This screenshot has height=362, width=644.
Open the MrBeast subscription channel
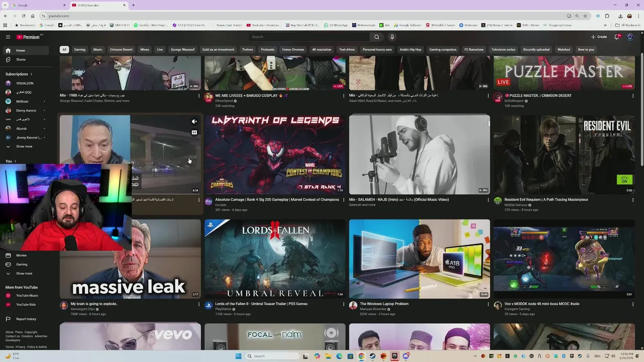(x=27, y=101)
